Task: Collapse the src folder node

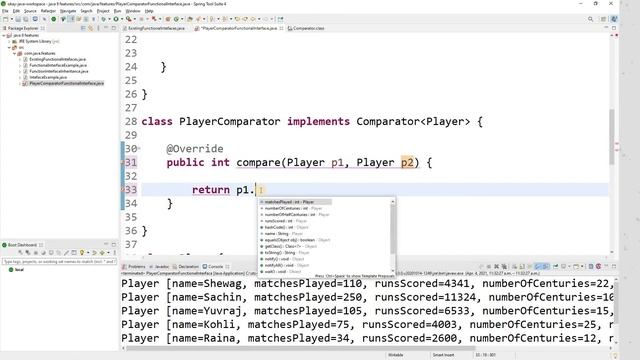Action: 9,47
